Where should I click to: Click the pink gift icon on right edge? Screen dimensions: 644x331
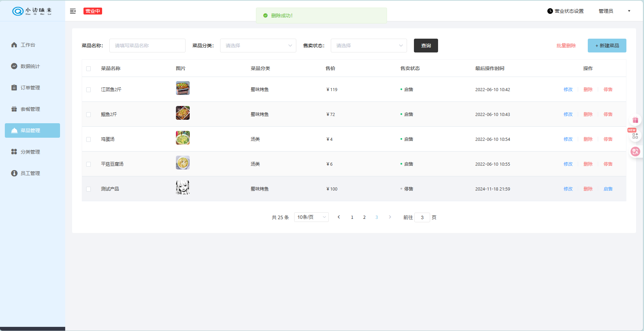point(635,120)
